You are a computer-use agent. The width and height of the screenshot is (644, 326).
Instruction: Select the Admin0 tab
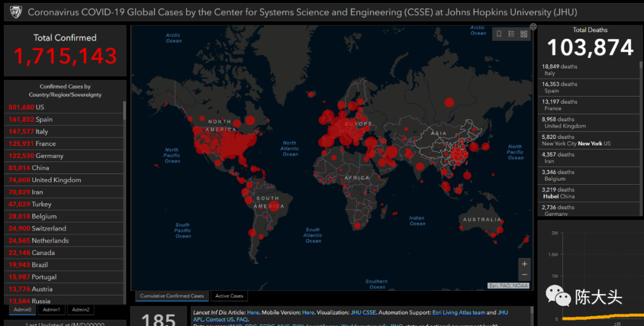[x=22, y=309]
